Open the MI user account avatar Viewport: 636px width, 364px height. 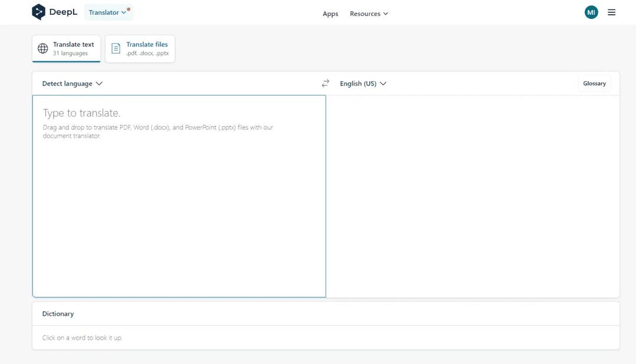(x=591, y=12)
